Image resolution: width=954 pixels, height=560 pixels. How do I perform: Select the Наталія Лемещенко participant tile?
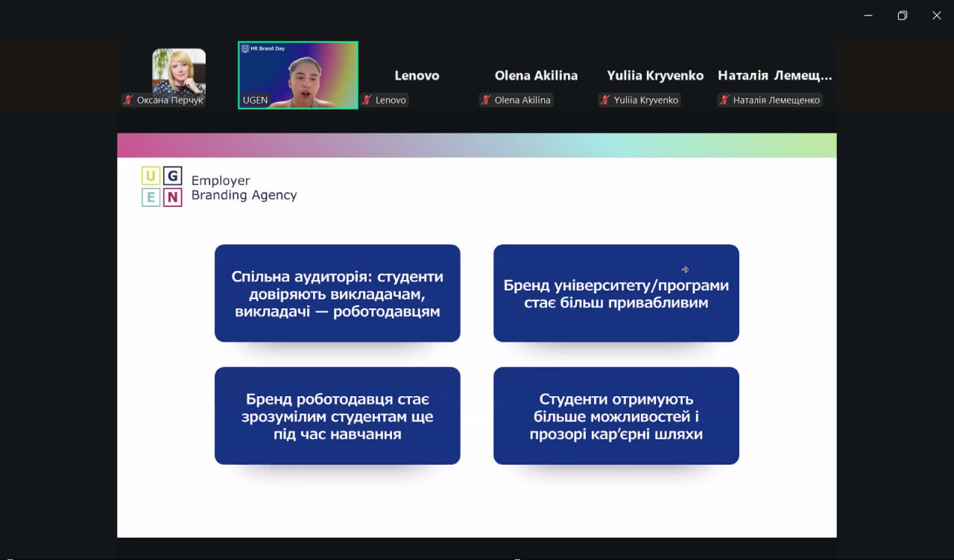point(774,76)
